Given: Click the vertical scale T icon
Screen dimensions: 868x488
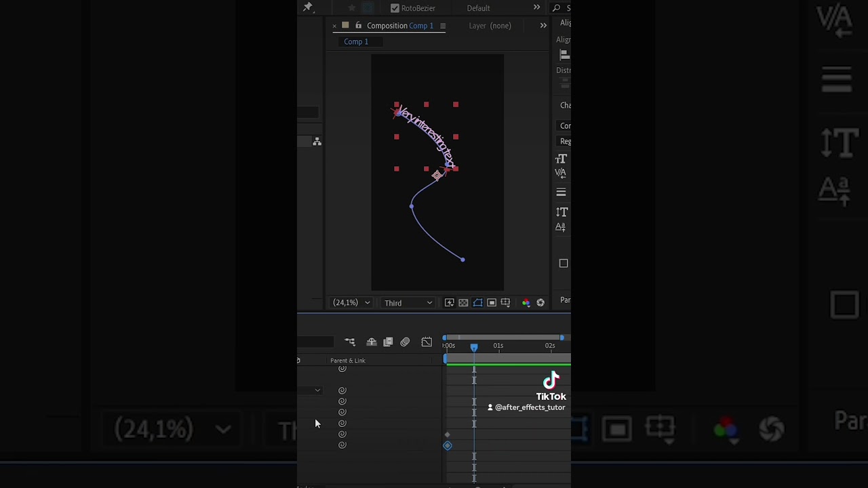Looking at the screenshot, I should coord(561,212).
